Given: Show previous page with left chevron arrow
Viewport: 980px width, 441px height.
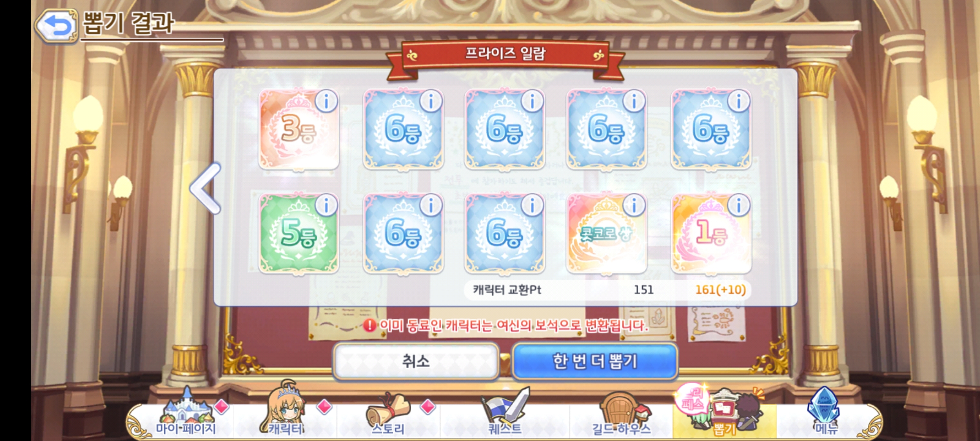Looking at the screenshot, I should tap(205, 188).
